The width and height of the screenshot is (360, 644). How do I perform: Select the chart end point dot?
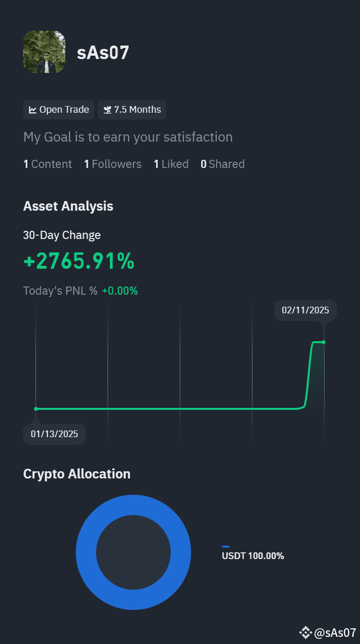(324, 342)
